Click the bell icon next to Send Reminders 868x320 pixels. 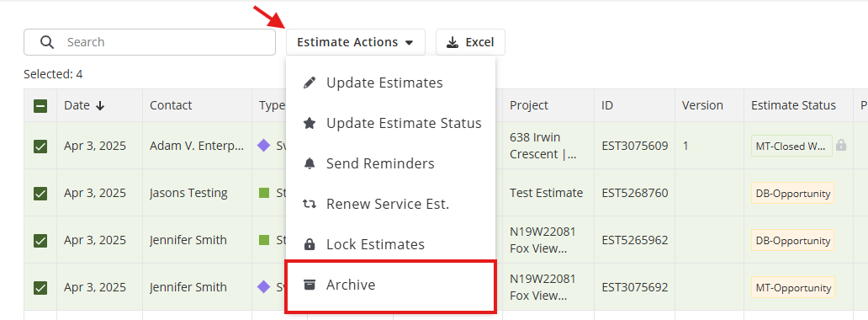pyautogui.click(x=310, y=163)
